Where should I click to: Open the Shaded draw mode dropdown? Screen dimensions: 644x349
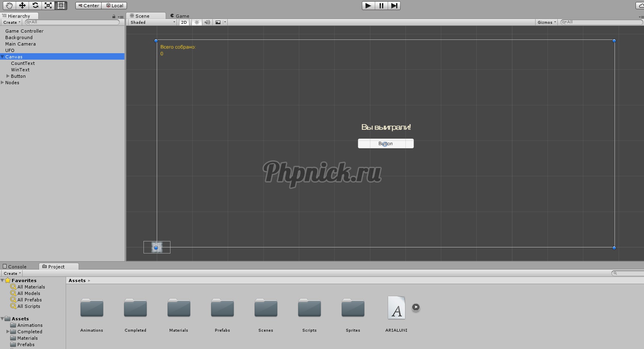coord(153,22)
